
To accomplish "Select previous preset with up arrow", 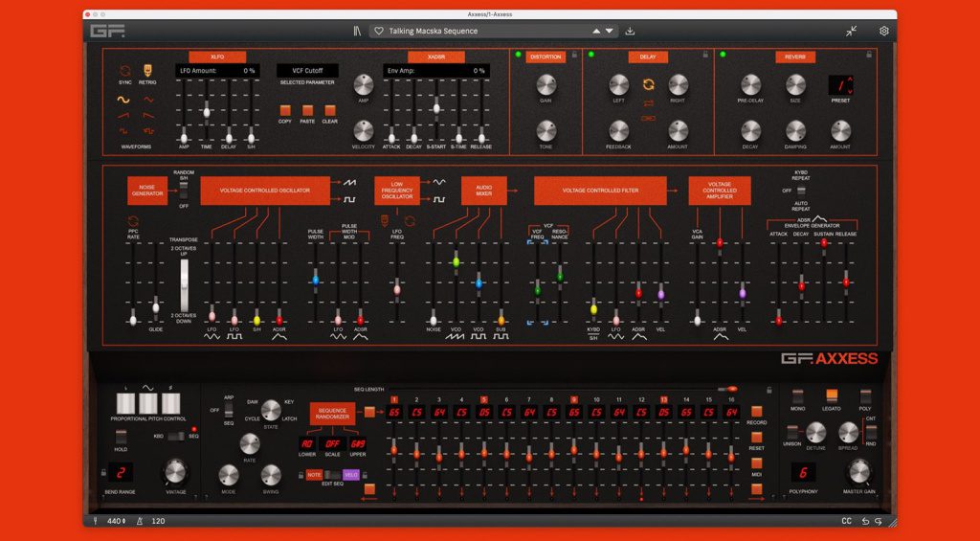I will pos(596,32).
